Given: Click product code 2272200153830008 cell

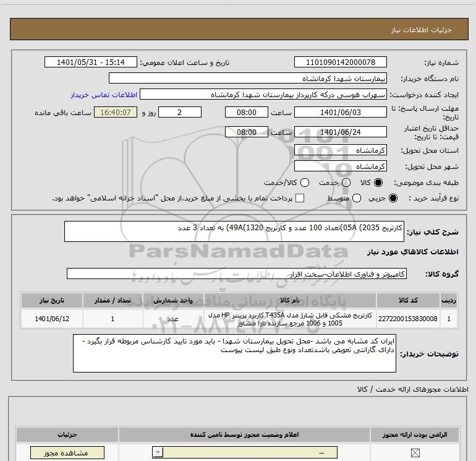Looking at the screenshot, I should coord(408,319).
